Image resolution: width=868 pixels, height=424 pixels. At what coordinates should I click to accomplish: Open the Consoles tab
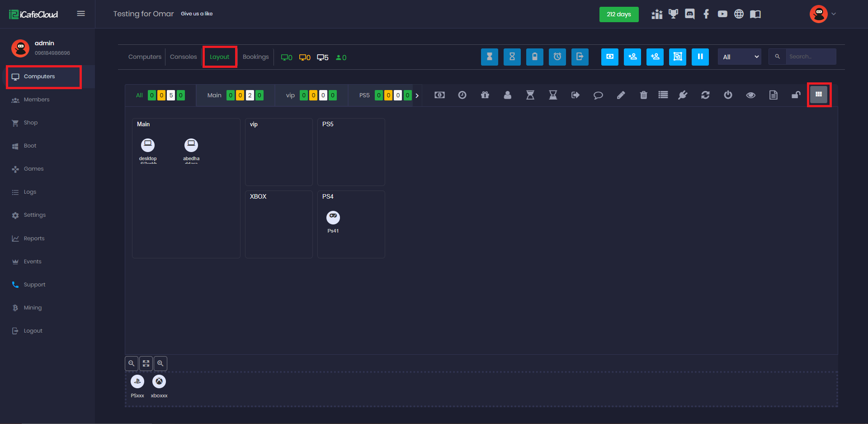(183, 57)
